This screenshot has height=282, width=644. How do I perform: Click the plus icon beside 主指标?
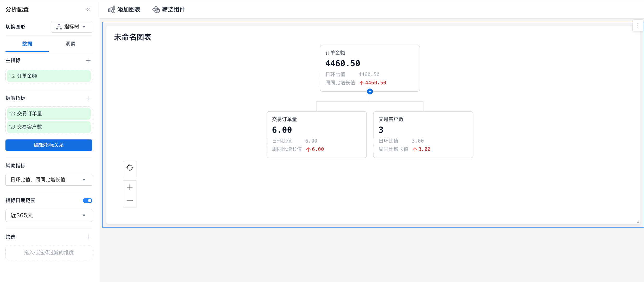(88, 61)
